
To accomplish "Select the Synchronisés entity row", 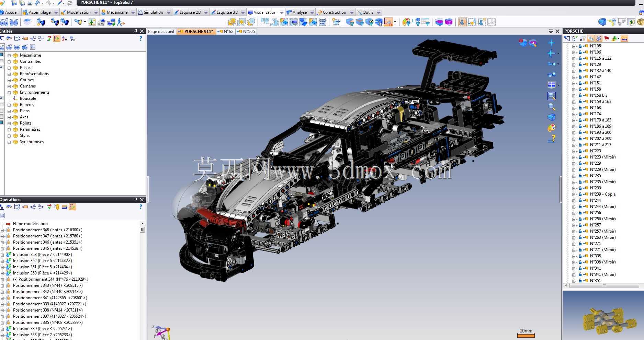I will (x=32, y=142).
